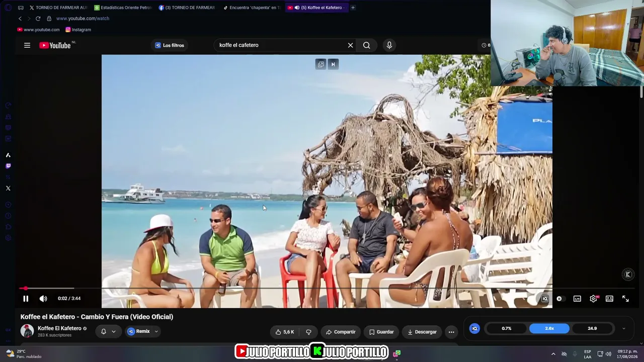Expand the Remix dropdown arrow

click(156, 332)
